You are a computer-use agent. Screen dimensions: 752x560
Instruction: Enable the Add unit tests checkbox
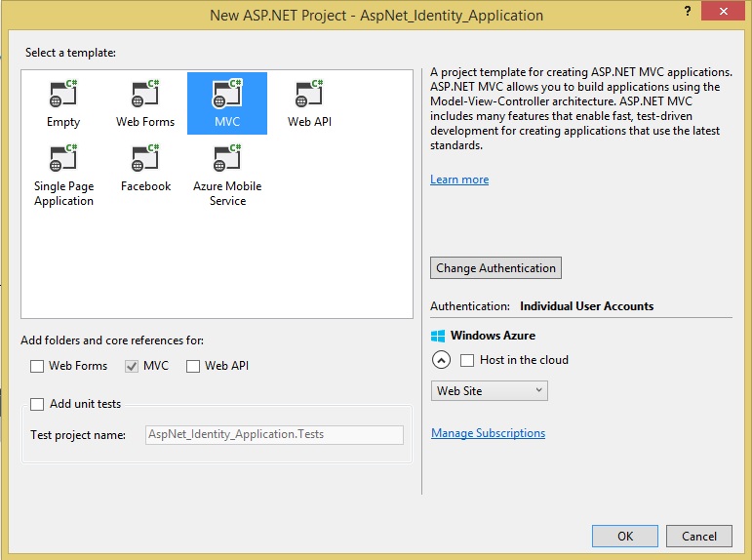(37, 404)
